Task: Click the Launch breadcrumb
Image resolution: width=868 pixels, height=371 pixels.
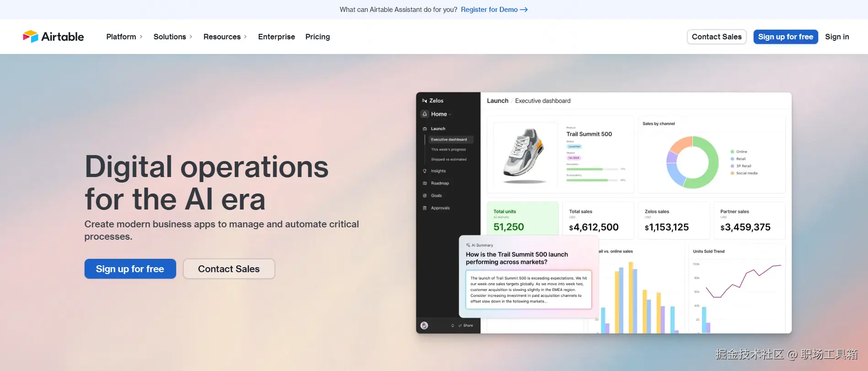Action: 498,101
